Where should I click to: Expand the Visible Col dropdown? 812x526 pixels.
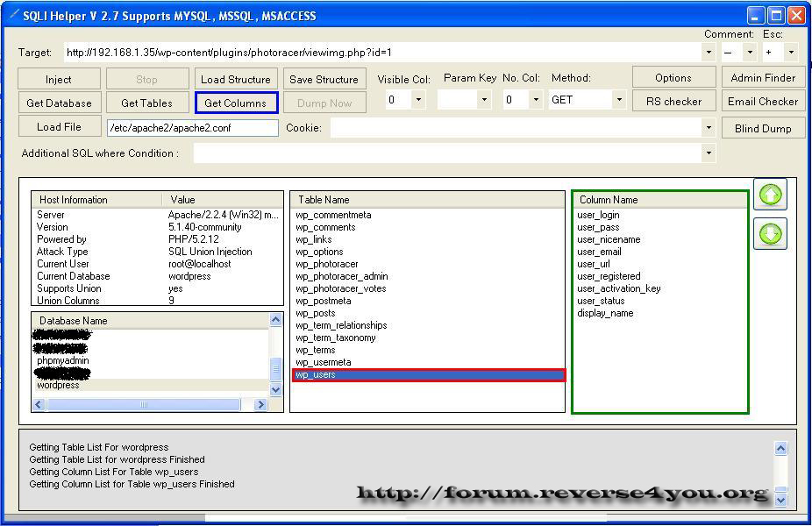(x=419, y=99)
